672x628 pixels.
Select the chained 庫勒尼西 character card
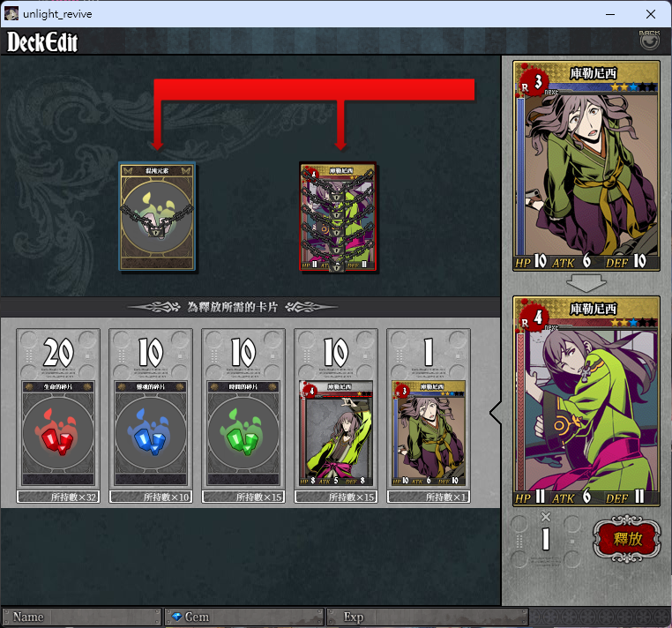pyautogui.click(x=338, y=216)
